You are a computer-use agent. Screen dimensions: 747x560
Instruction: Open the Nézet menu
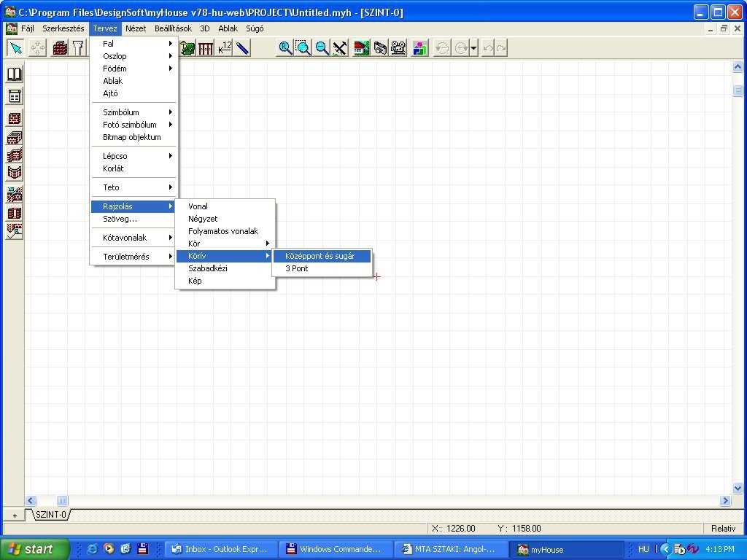coord(136,28)
